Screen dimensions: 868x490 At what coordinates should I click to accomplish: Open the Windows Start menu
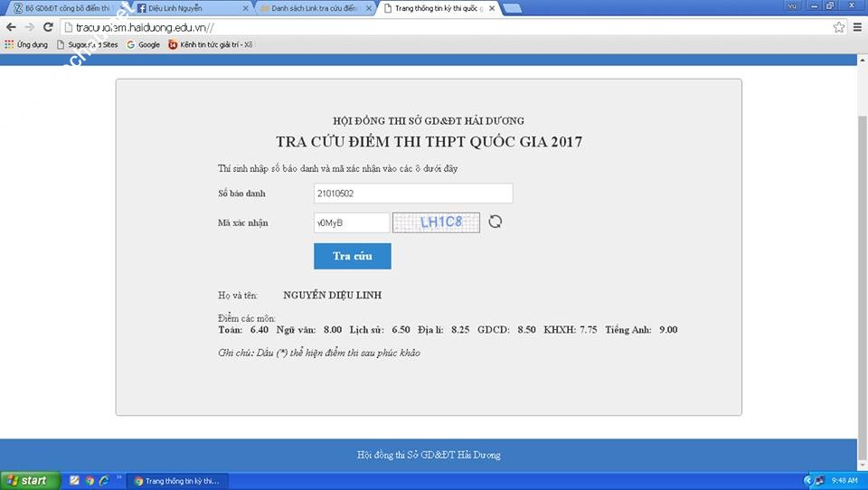pos(30,480)
